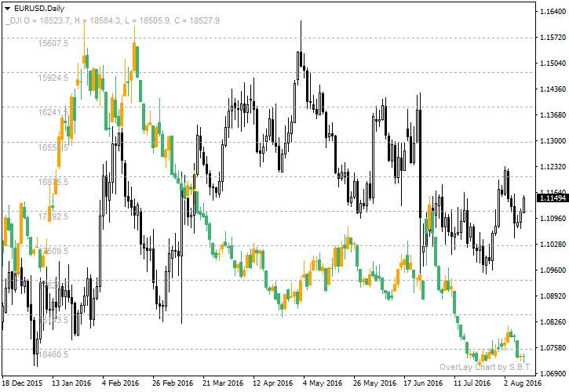Viewport: 569px width, 392px height.
Task: Click the 15607.5 overlay level label
Action: pos(53,44)
